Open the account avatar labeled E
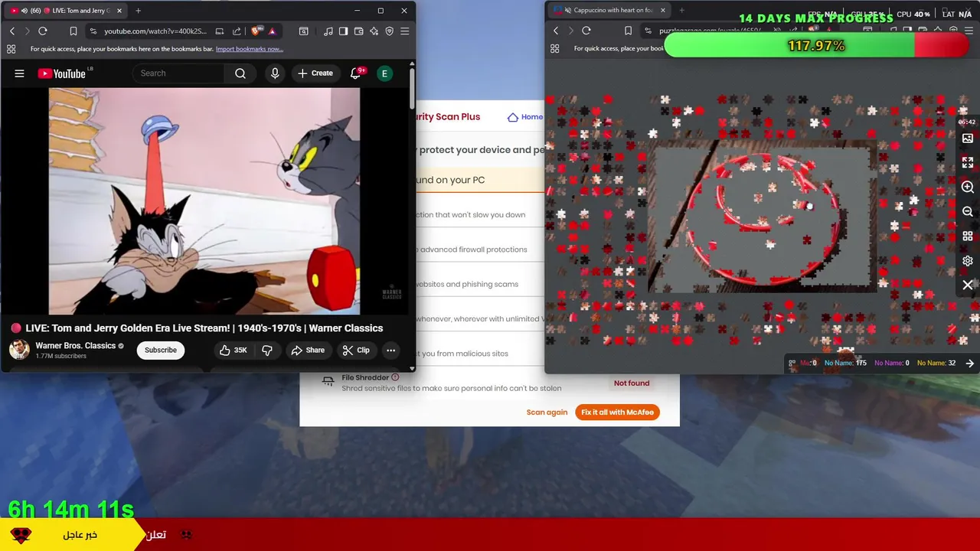Screen dimensions: 980x551 [x=384, y=73]
